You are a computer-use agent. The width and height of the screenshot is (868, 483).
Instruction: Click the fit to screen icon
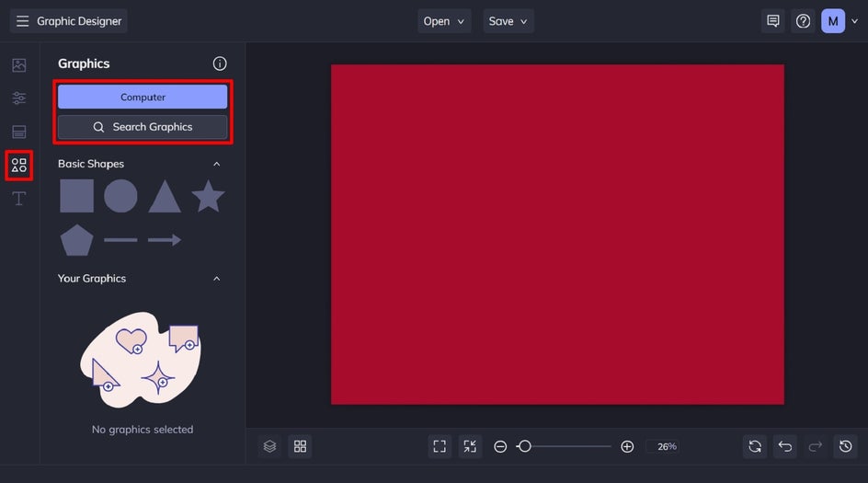tap(440, 446)
